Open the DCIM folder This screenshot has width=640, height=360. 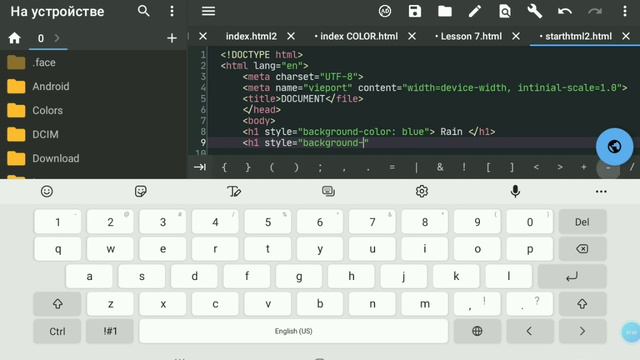pyautogui.click(x=93, y=134)
